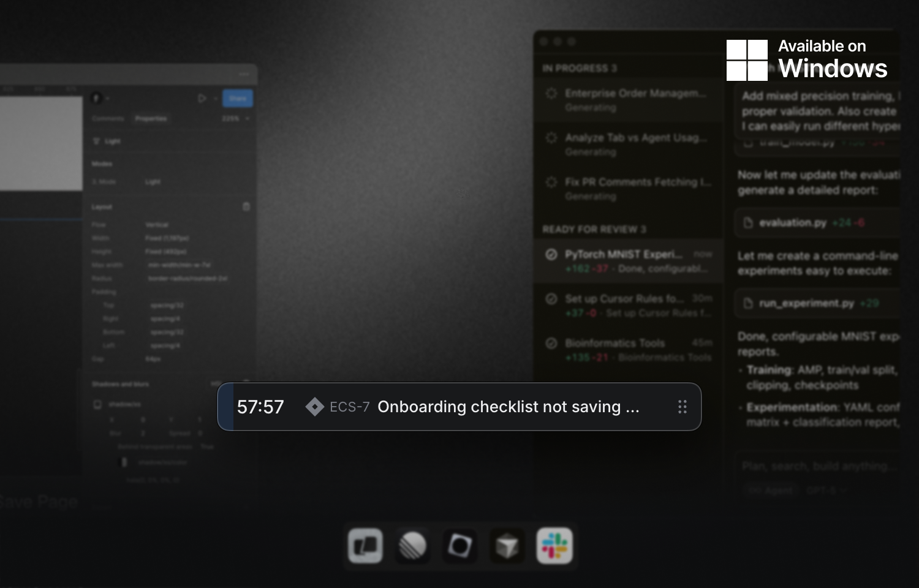Launch Cursor from the dock
The image size is (919, 588).
(507, 546)
